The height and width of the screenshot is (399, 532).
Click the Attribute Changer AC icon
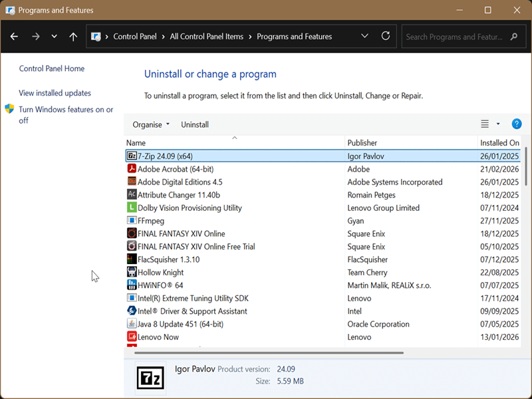[x=132, y=195]
